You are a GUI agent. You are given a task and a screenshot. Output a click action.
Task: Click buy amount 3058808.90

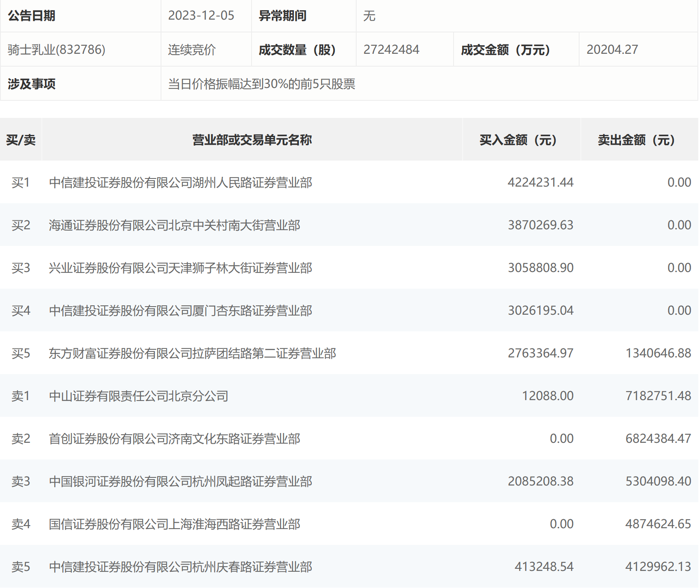click(540, 268)
